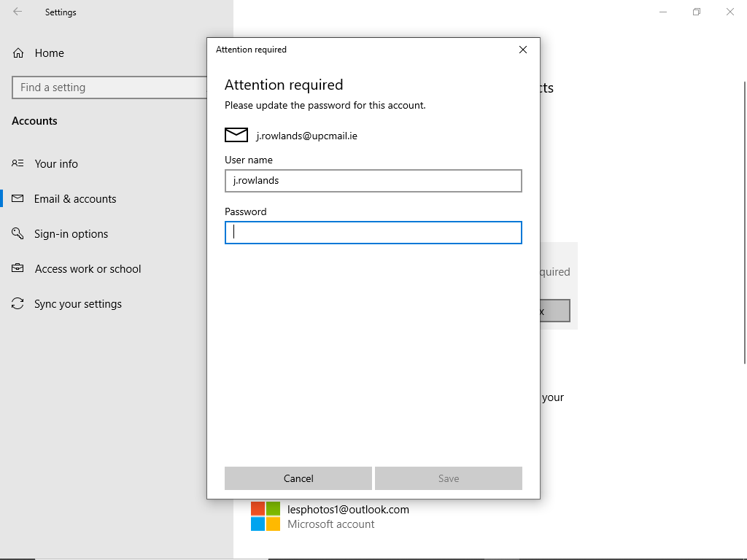The width and height of the screenshot is (747, 560).
Task: Open the Your info page
Action: click(55, 164)
